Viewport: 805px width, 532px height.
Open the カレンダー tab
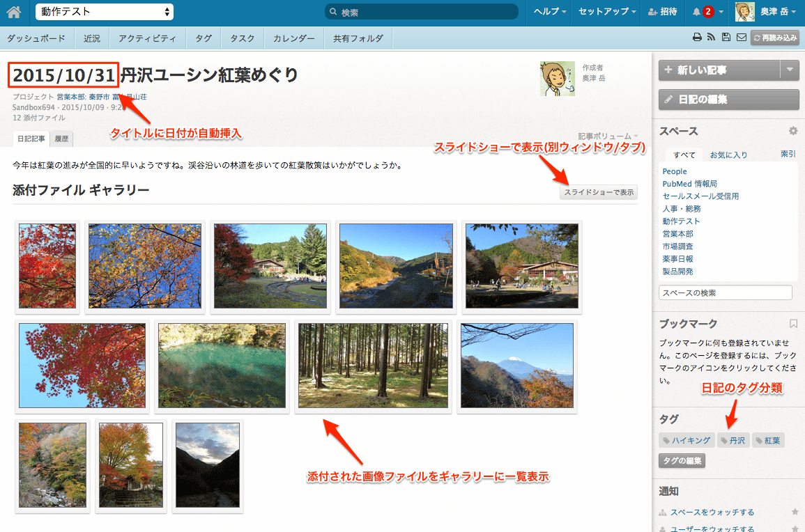point(293,38)
